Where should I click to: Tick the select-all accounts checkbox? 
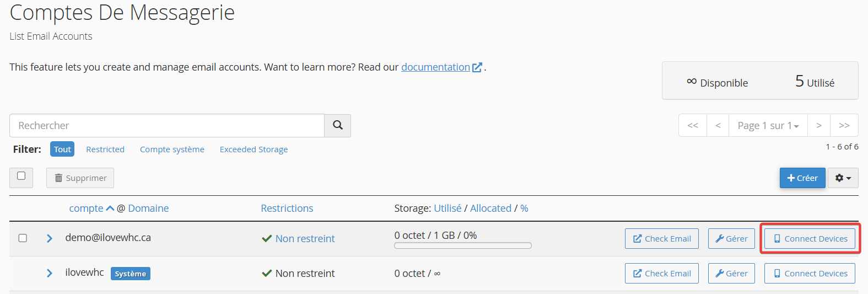21,176
